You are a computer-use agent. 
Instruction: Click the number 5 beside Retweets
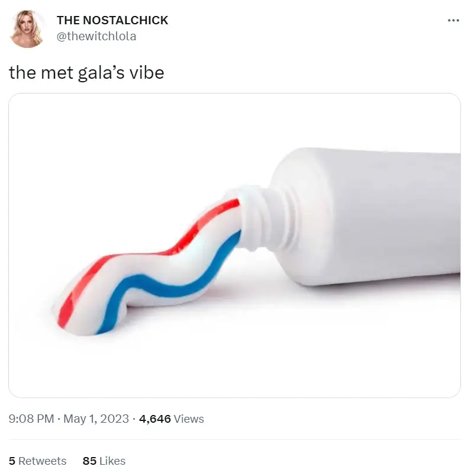click(x=12, y=461)
